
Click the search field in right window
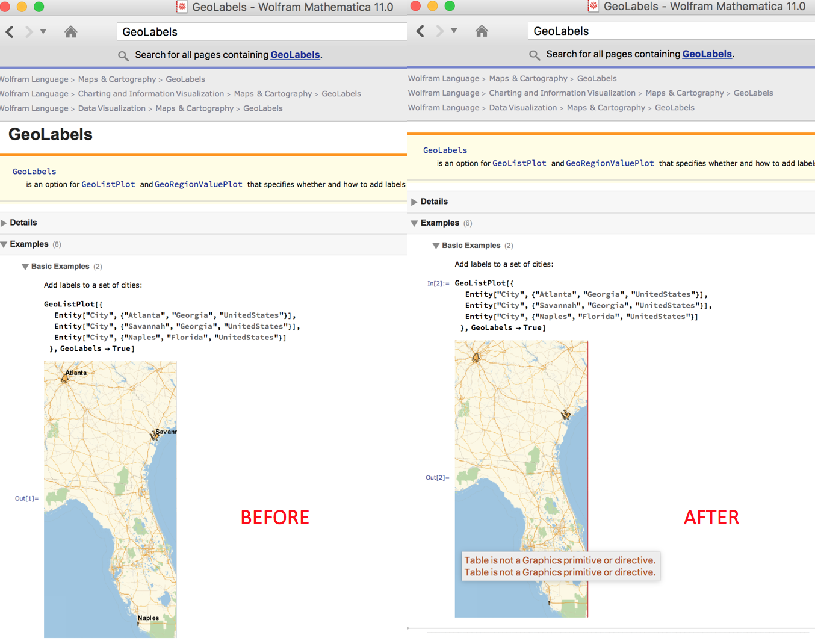tap(671, 31)
